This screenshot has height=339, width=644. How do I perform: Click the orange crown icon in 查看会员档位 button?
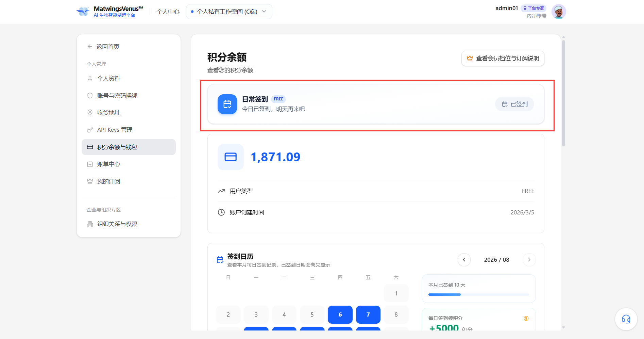point(470,59)
